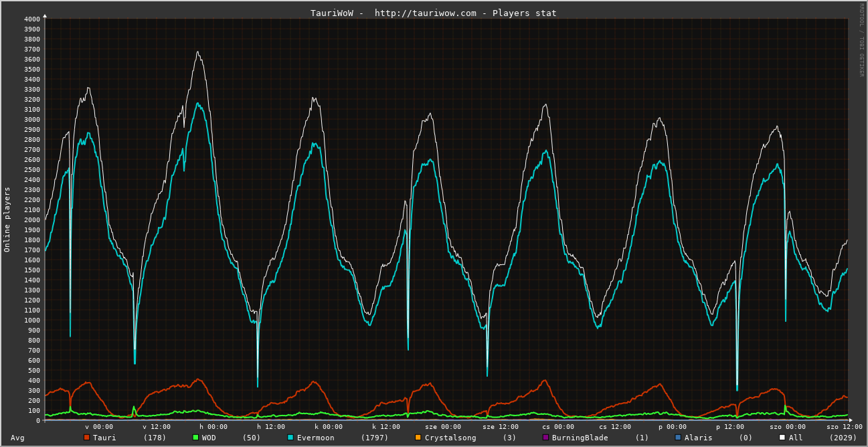This screenshot has height=447, width=868.
Task: Click the TauriWoW Players stat chart title
Action: (434, 13)
